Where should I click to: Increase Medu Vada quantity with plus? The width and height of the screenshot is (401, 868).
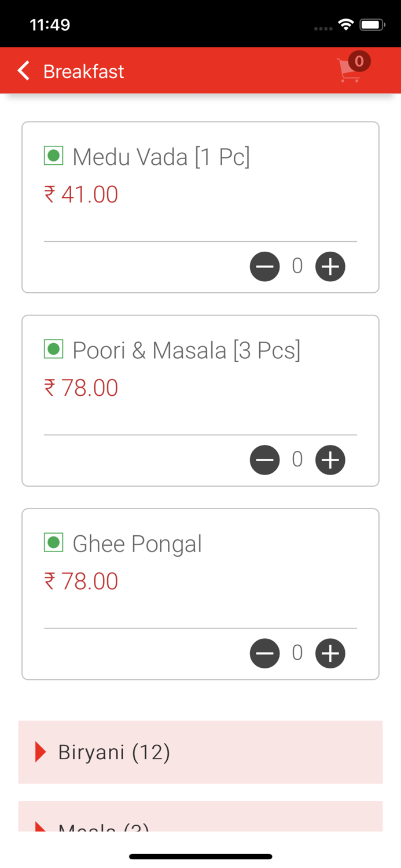pos(330,267)
